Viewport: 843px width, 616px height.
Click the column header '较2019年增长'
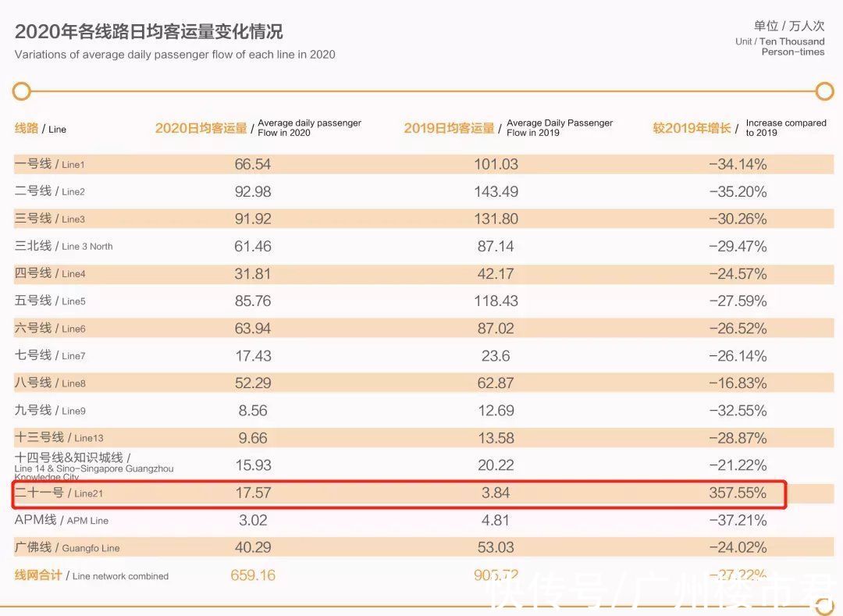(x=692, y=129)
